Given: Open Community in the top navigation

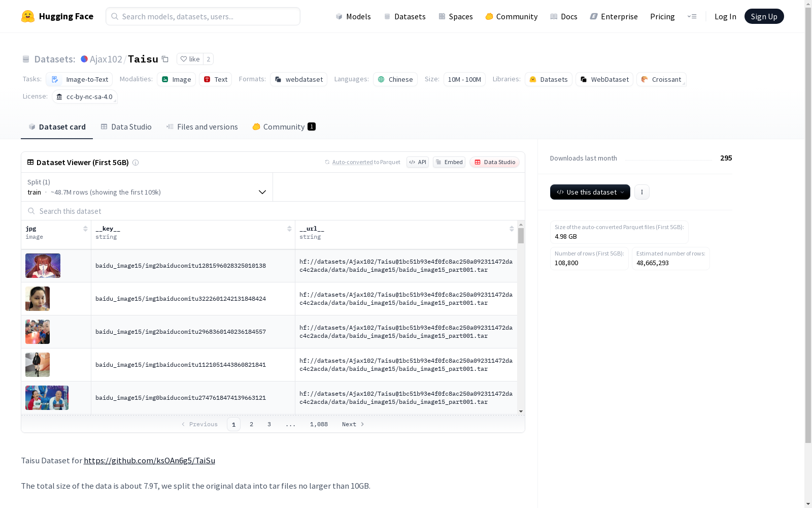Looking at the screenshot, I should coord(512,16).
